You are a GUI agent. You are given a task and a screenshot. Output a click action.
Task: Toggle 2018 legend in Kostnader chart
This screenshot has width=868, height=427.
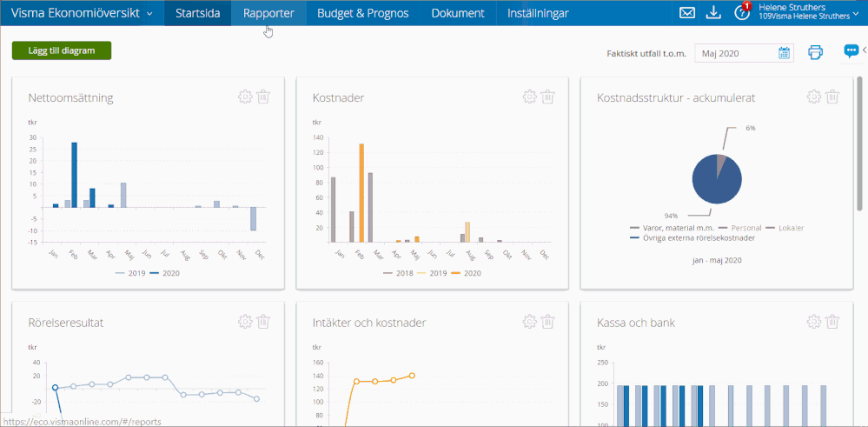398,273
